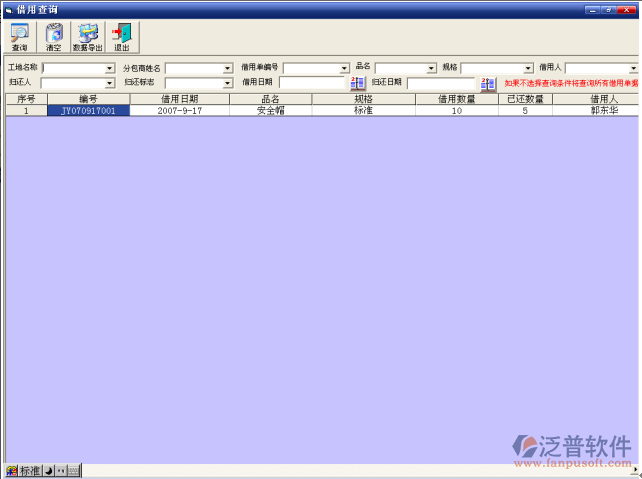Select row number 1 cell
Screen dimensions: 642x479
coord(27,111)
